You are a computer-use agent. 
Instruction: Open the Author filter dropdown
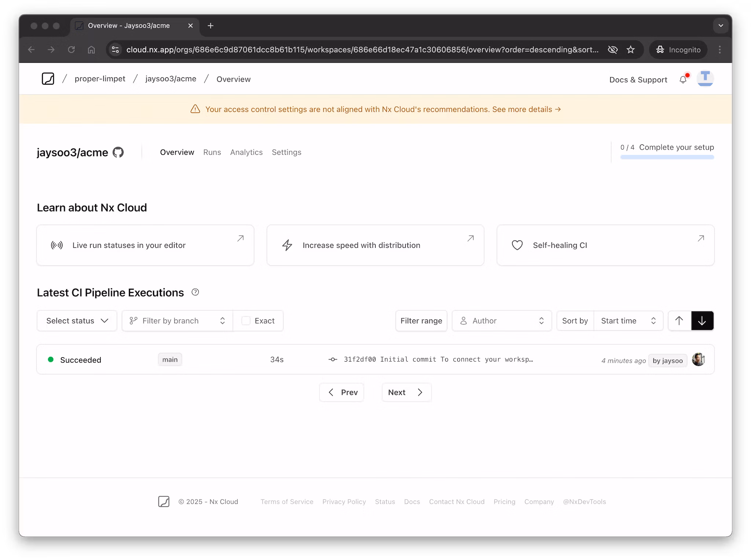[502, 321]
